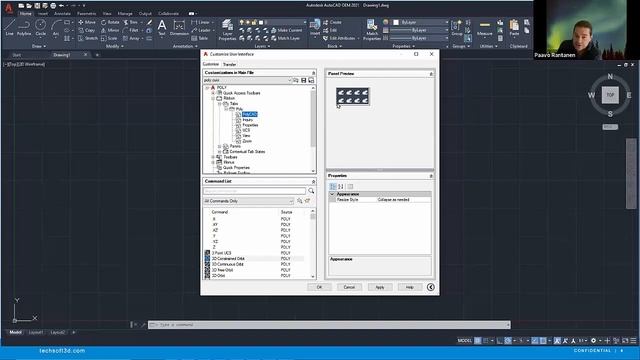Image resolution: width=640 pixels, height=360 pixels.
Task: Open the Annotate ribbon tab
Action: (x=62, y=13)
